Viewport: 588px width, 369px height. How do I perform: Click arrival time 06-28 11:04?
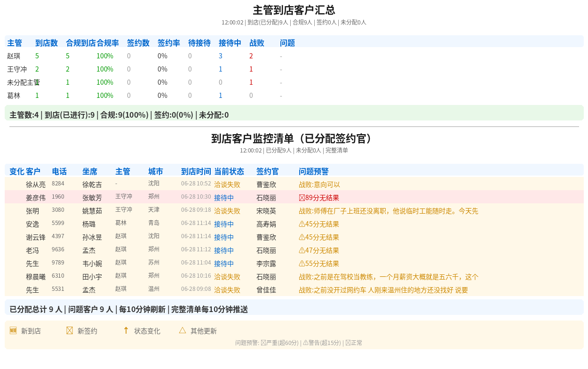[x=196, y=262]
